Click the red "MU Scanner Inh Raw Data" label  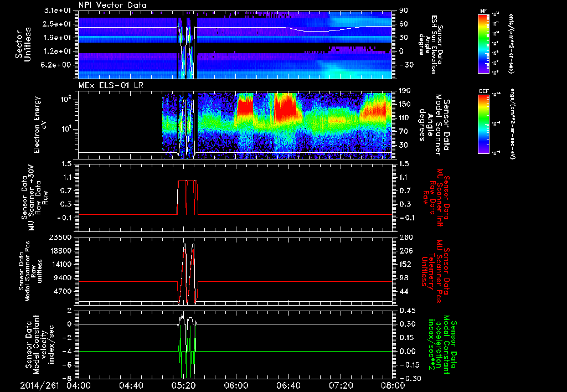pos(436,198)
